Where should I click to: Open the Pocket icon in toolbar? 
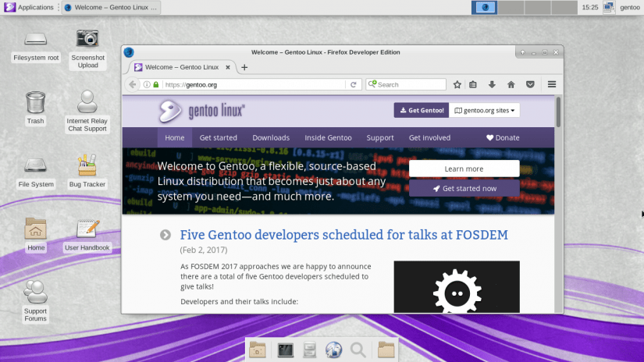pyautogui.click(x=530, y=84)
